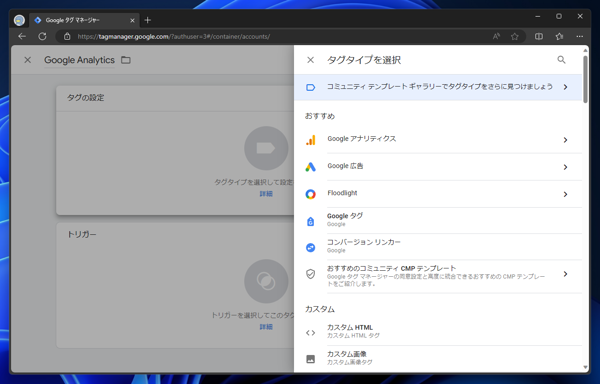Open おすすめのコミュニティ CMP テンプレート entry

point(438,276)
